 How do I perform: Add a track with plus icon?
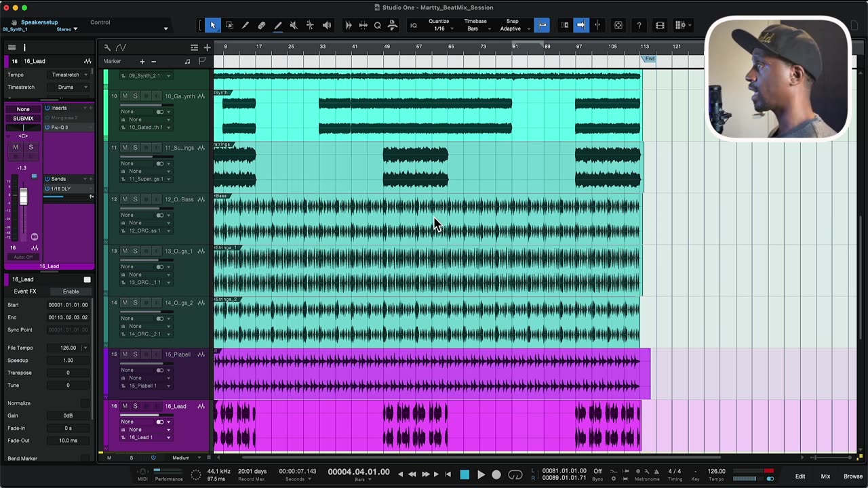tap(207, 47)
